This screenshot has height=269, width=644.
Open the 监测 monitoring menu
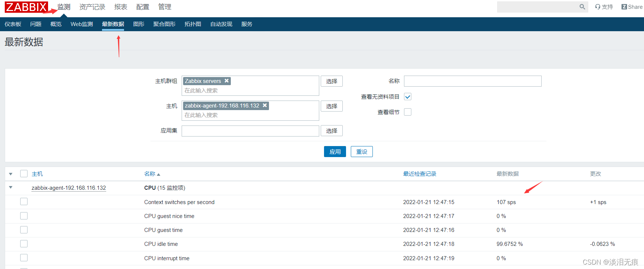tap(64, 7)
